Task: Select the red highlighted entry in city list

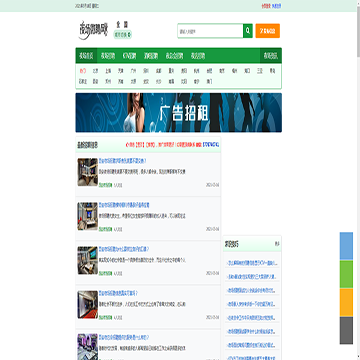Action: click(83, 71)
